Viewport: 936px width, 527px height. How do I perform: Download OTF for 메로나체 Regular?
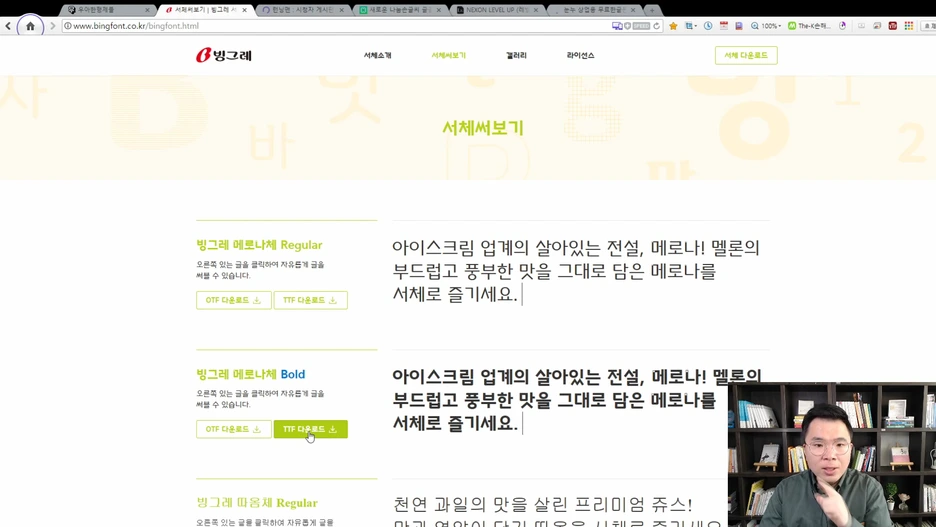pyautogui.click(x=233, y=300)
